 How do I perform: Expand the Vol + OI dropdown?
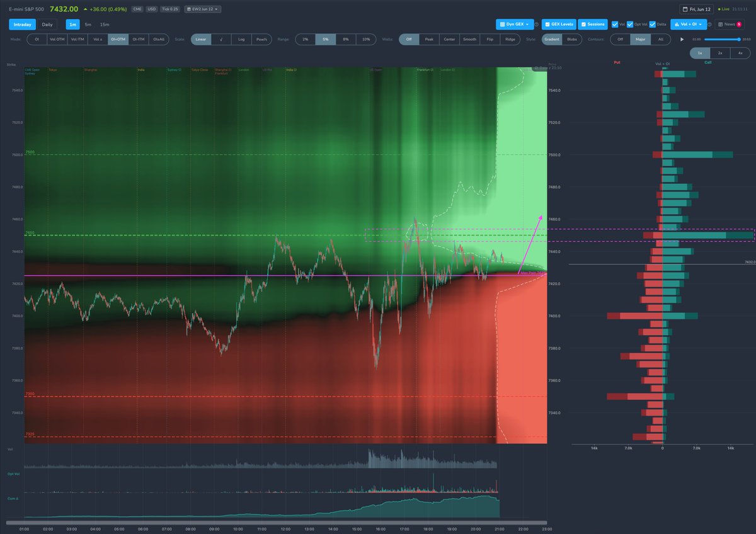[689, 25]
